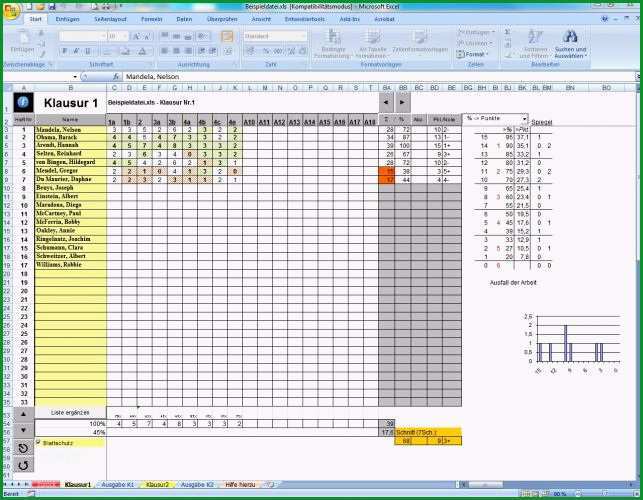Open the Name Box dropdown arrow
The height and width of the screenshot is (500, 643).
(x=75, y=77)
